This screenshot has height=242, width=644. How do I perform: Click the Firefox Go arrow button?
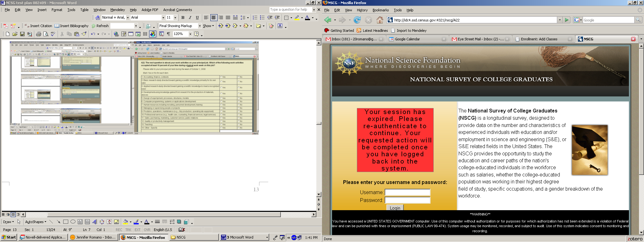point(567,20)
